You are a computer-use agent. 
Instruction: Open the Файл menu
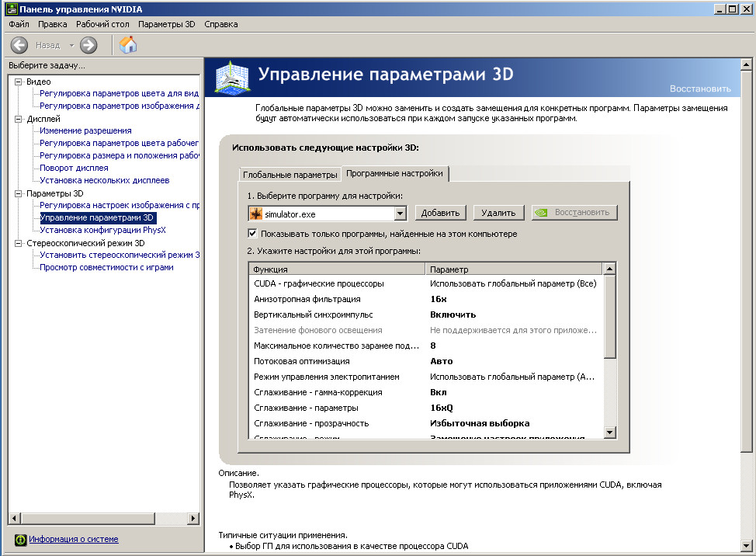[x=19, y=24]
